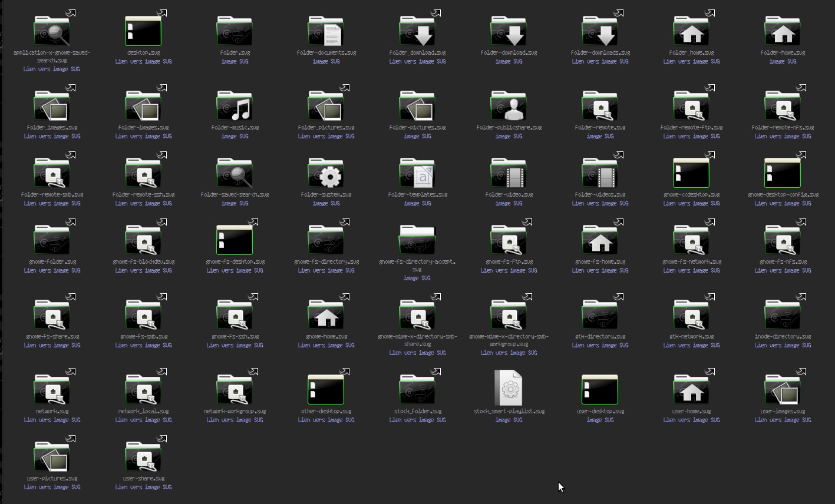835x504 pixels.
Task: Select the folder-home.svg image file
Action: [x=783, y=31]
